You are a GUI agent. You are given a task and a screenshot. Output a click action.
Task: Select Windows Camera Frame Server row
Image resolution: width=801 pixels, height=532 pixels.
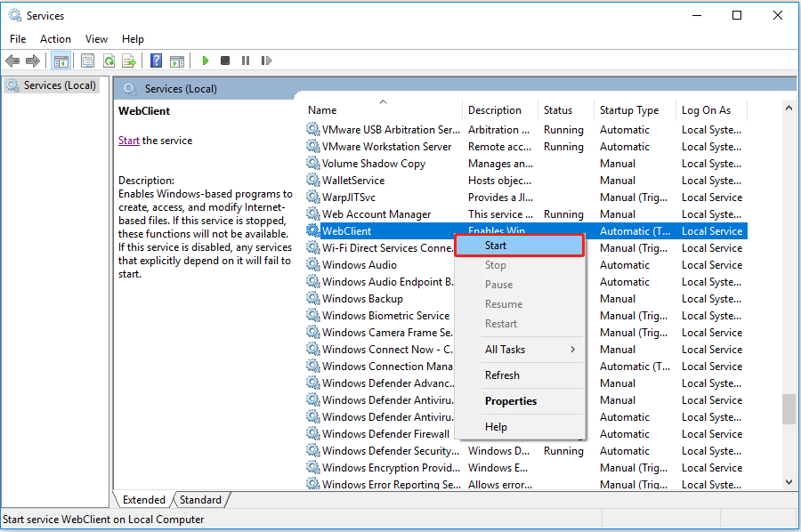(x=380, y=332)
